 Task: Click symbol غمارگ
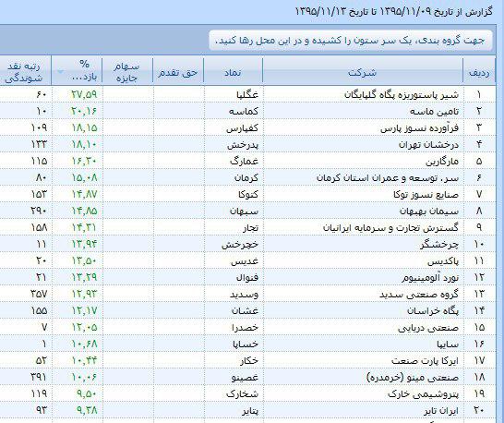[244, 161]
